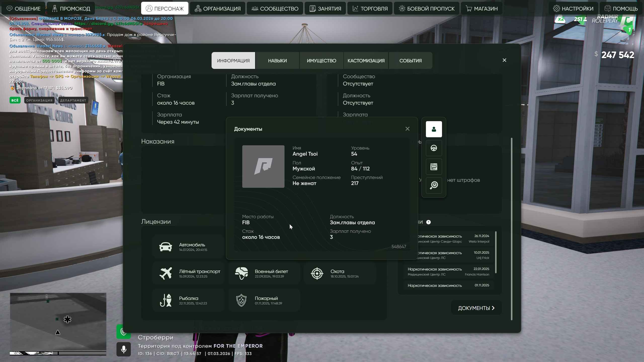The width and height of the screenshot is (644, 362).
Task: Close the Документы popup
Action: [407, 129]
